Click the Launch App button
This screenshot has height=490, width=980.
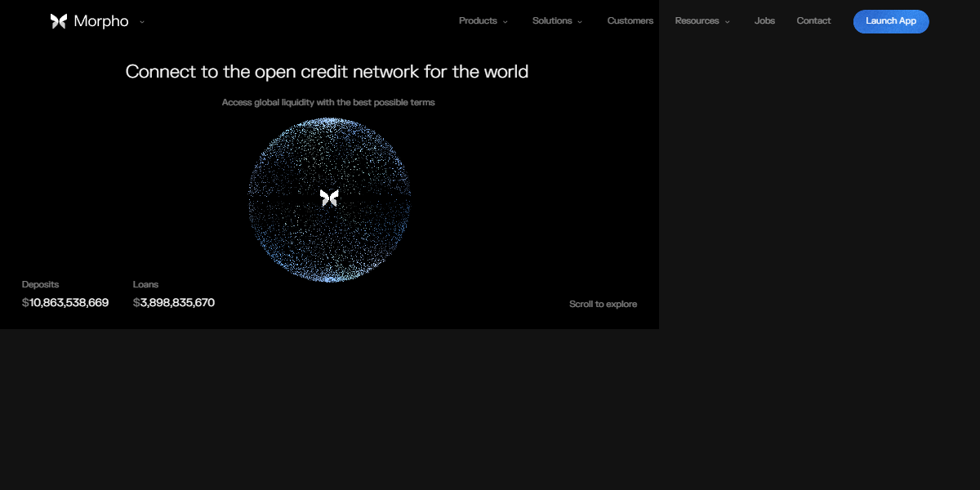[891, 21]
